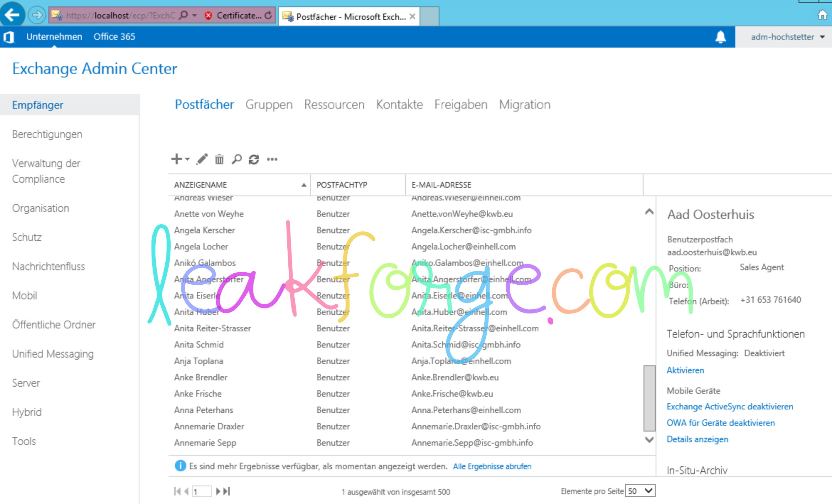The height and width of the screenshot is (504, 832).
Task: Click the pencil edit icon
Action: coord(202,159)
